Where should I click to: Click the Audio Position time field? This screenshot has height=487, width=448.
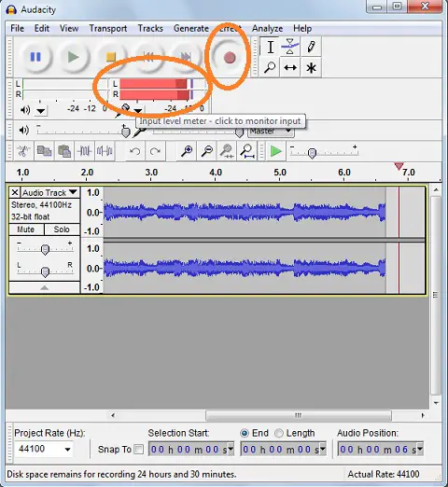tap(380, 449)
